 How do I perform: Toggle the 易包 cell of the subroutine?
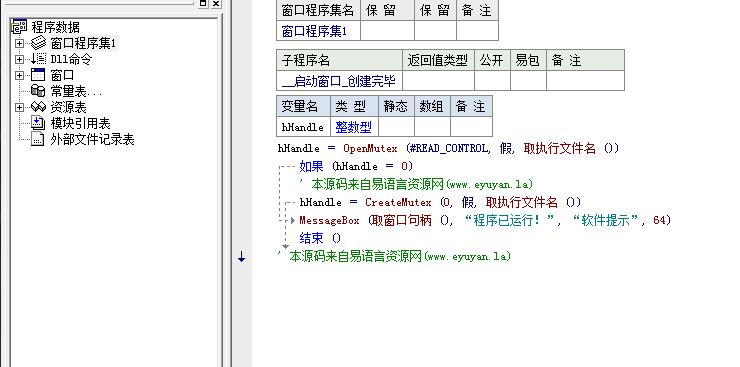tap(528, 81)
